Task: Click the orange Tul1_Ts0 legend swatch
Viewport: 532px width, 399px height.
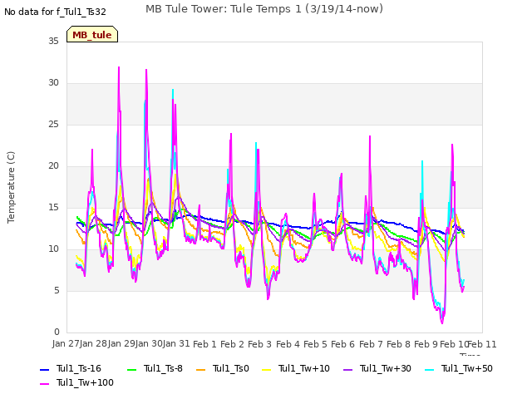Action: (201, 369)
